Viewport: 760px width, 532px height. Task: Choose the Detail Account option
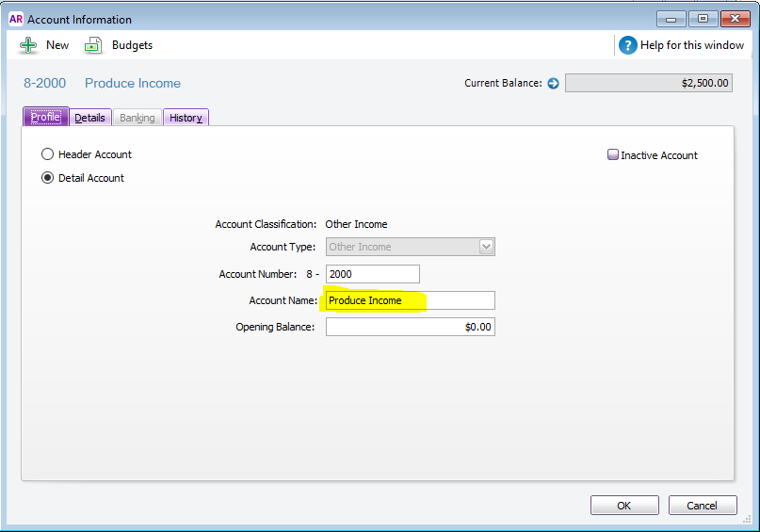tap(48, 178)
